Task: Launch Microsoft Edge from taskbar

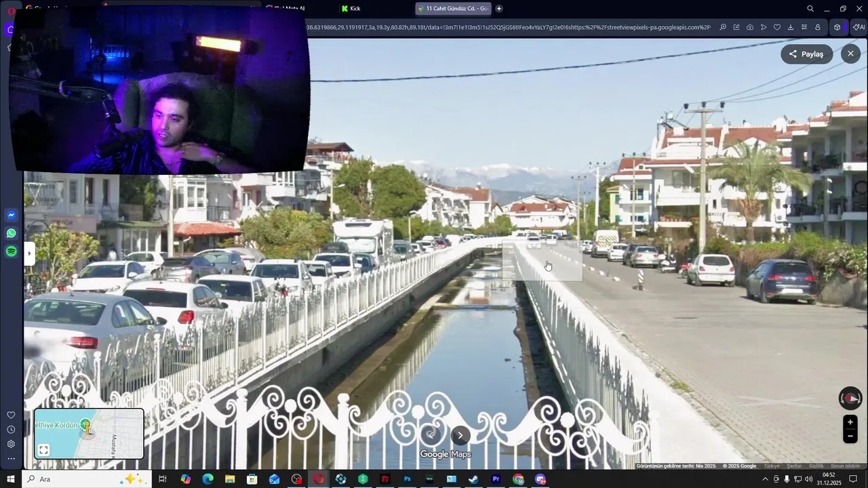Action: (x=208, y=479)
